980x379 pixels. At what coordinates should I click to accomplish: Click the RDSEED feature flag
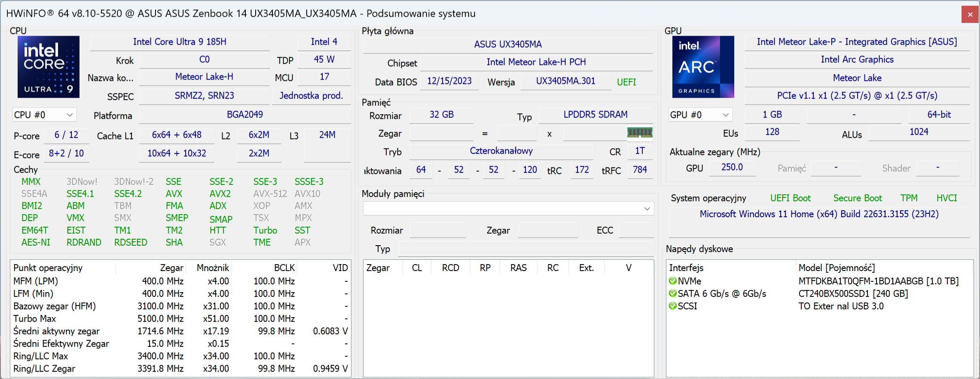[131, 243]
